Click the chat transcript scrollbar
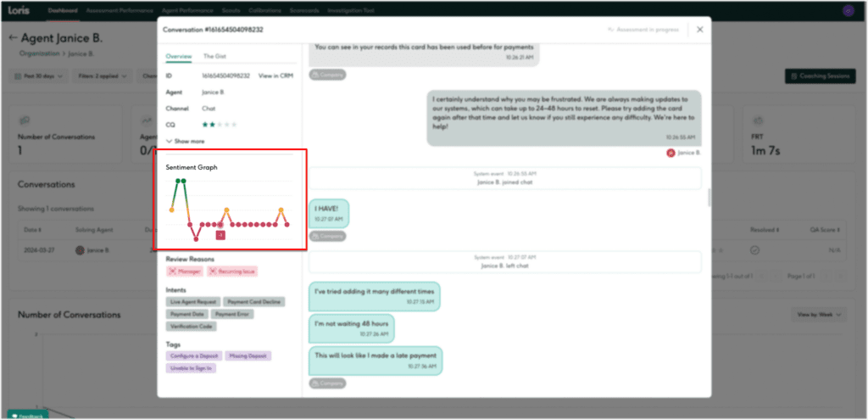 pos(709,198)
